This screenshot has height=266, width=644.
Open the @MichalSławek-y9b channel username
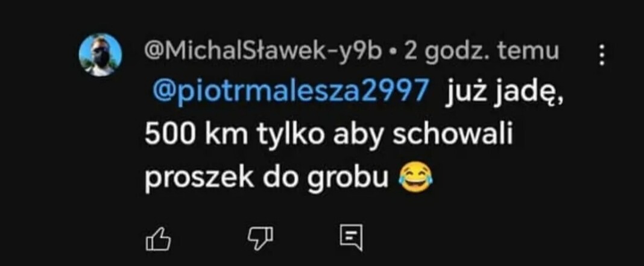point(263,52)
